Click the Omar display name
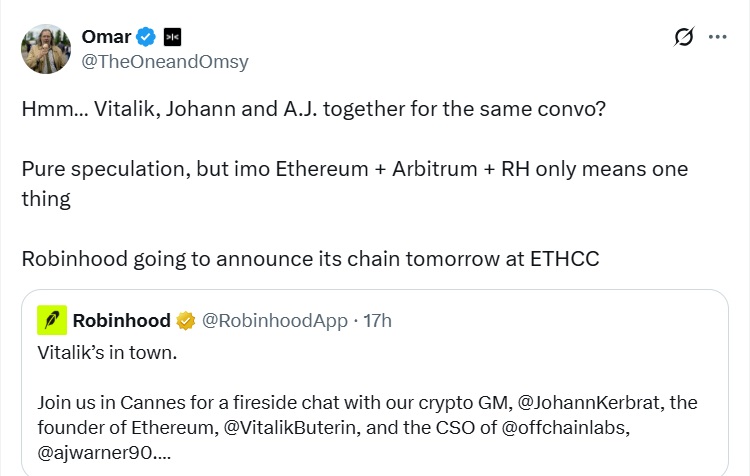750x476 pixels. pos(106,37)
